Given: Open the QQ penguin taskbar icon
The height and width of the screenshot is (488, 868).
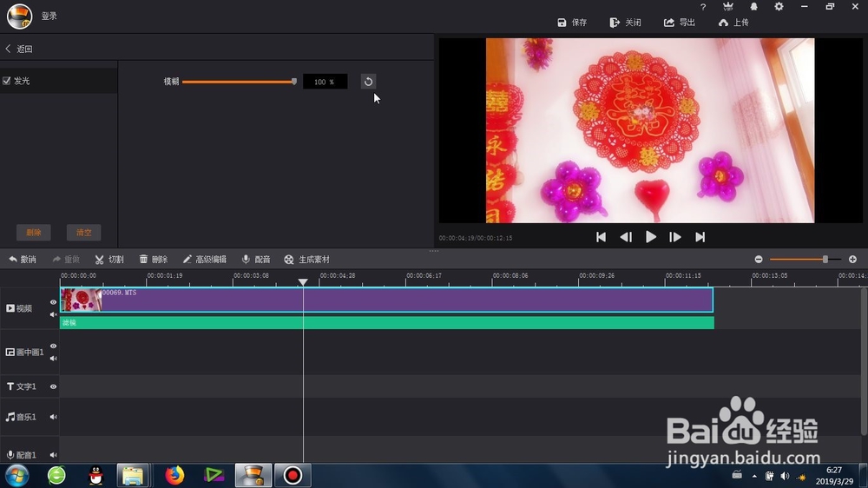Looking at the screenshot, I should point(95,476).
